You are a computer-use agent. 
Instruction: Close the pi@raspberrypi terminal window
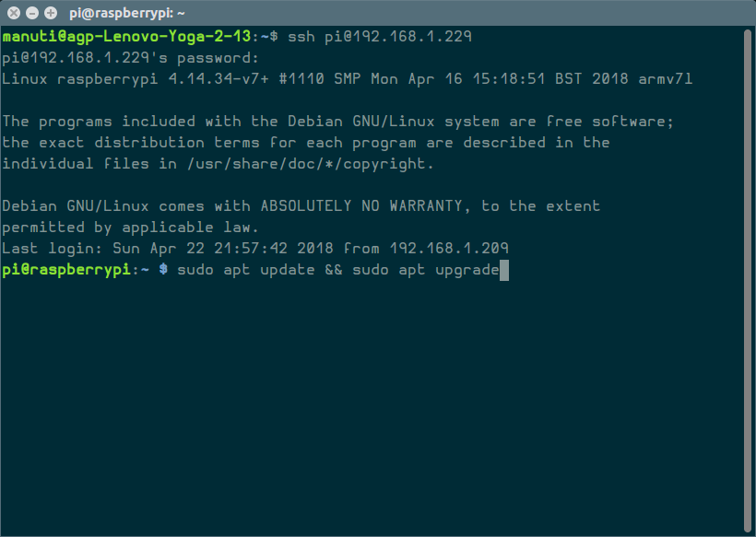[12, 13]
